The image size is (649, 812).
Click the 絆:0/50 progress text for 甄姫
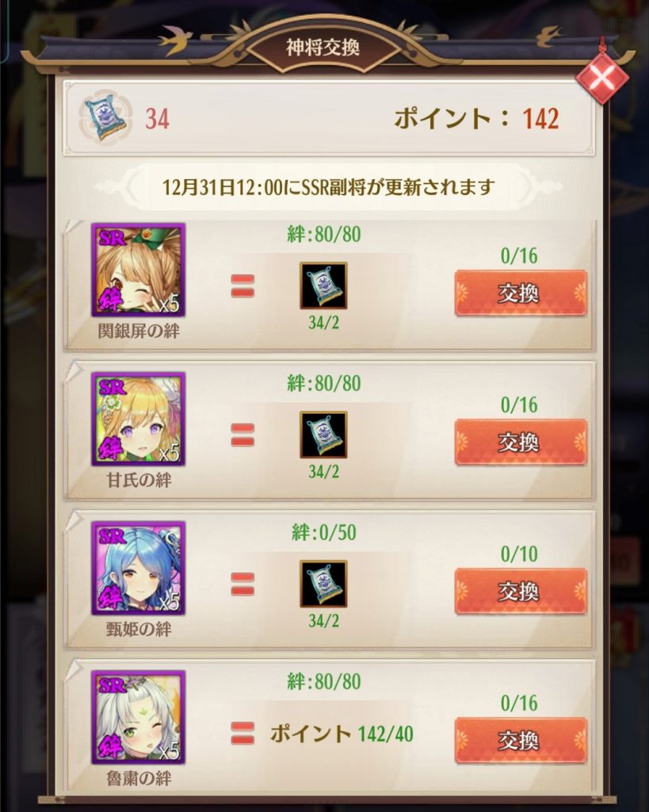click(324, 533)
